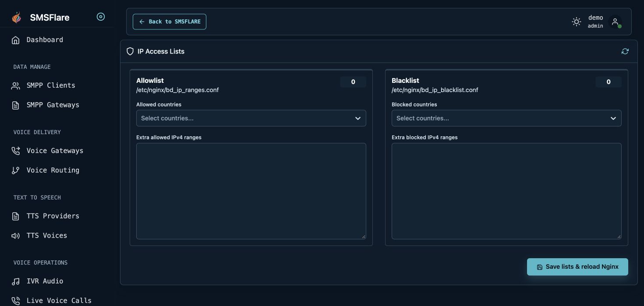Click the Blacklist count badge
Image resolution: width=644 pixels, height=306 pixels.
point(609,82)
